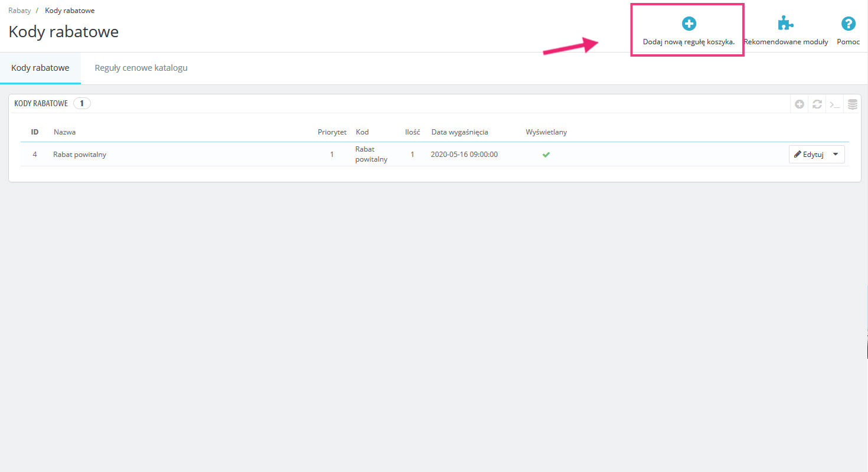The height and width of the screenshot is (472, 868).
Task: Refresh the discount codes list
Action: tap(817, 104)
